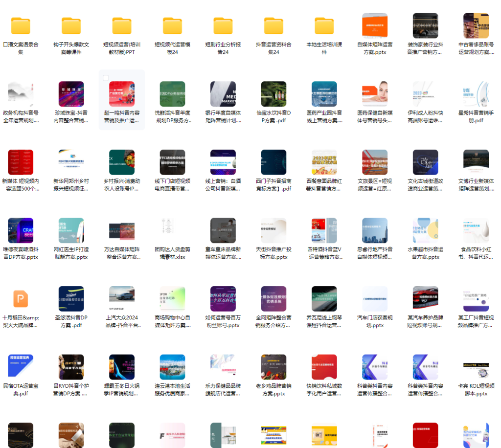Screen dimensions: 501x448
Task: Open the 短视频运营(培训教材版)PPT folder
Action: pos(122,26)
